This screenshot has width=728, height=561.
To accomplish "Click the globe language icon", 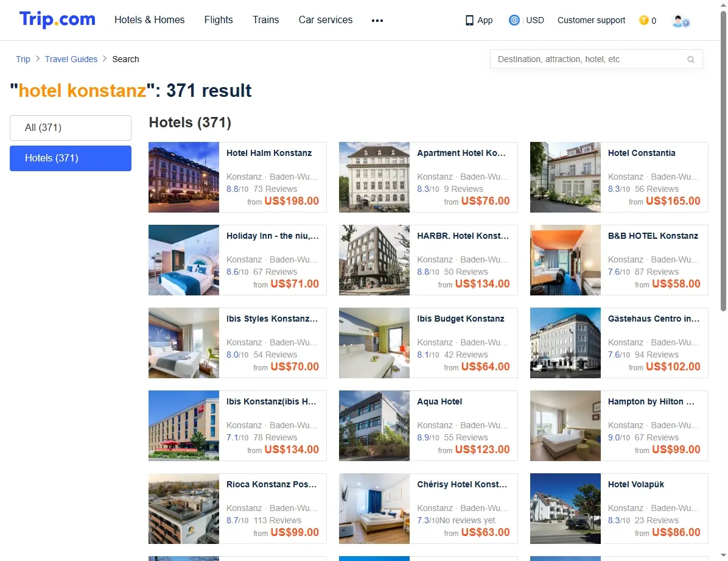I will point(514,20).
